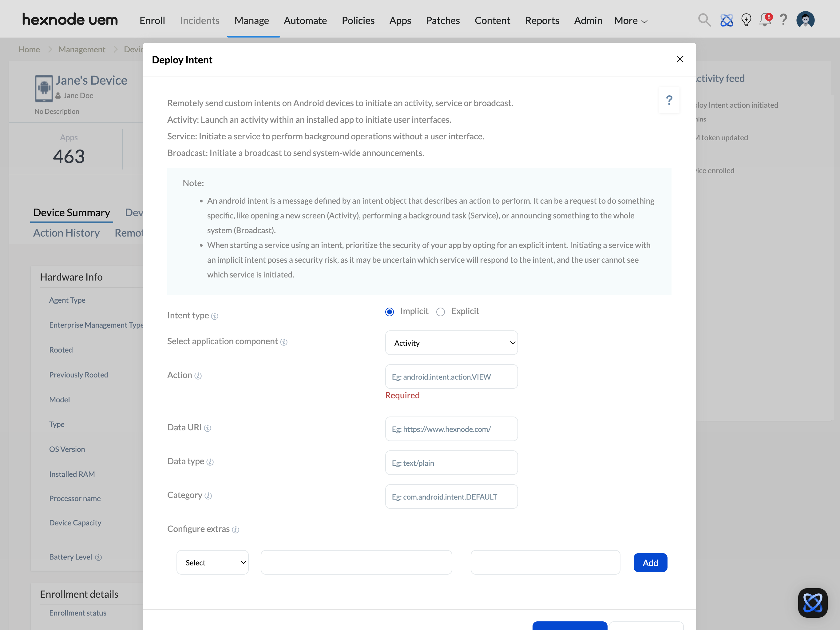Click the Add extras button
Screen dimensions: 840x630
tap(650, 563)
